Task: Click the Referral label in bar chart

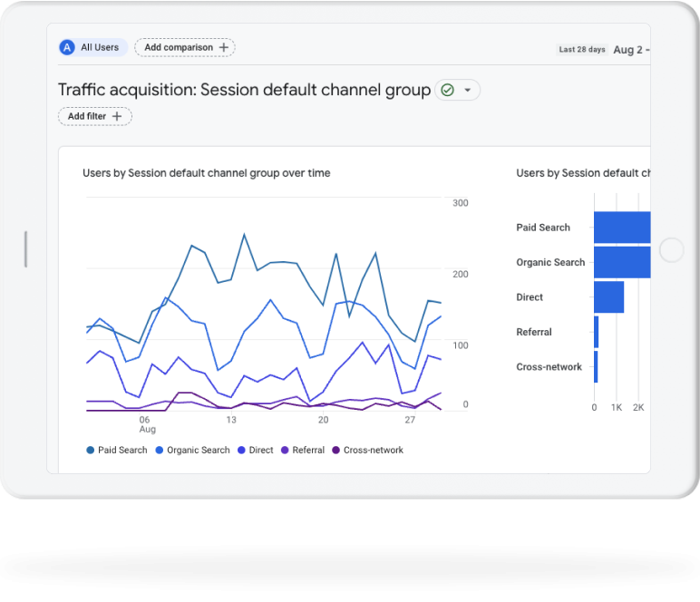Action: (534, 332)
